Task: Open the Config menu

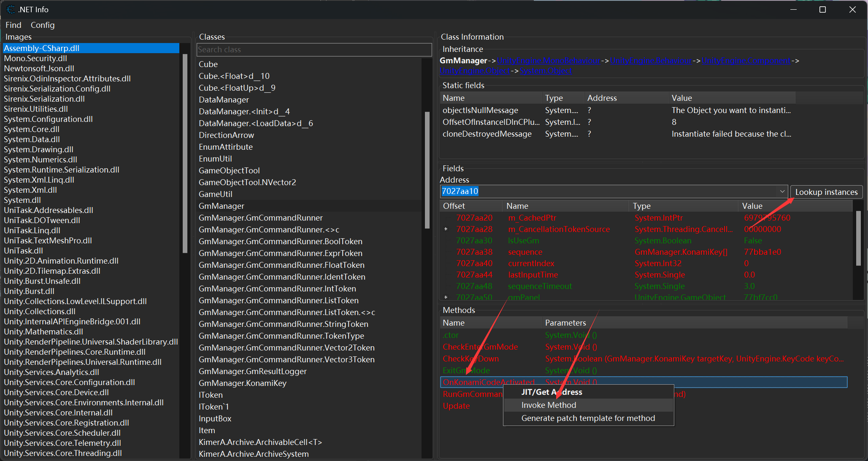Action: click(43, 25)
